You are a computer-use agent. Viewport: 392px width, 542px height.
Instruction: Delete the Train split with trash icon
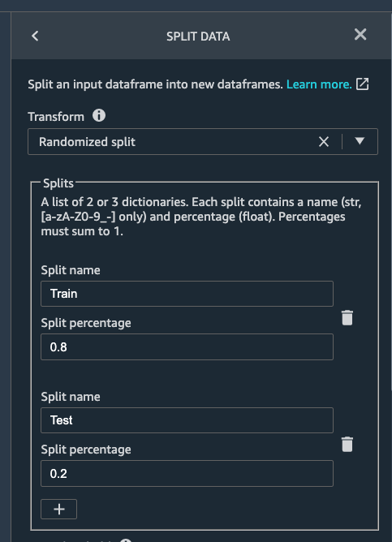[x=347, y=318]
